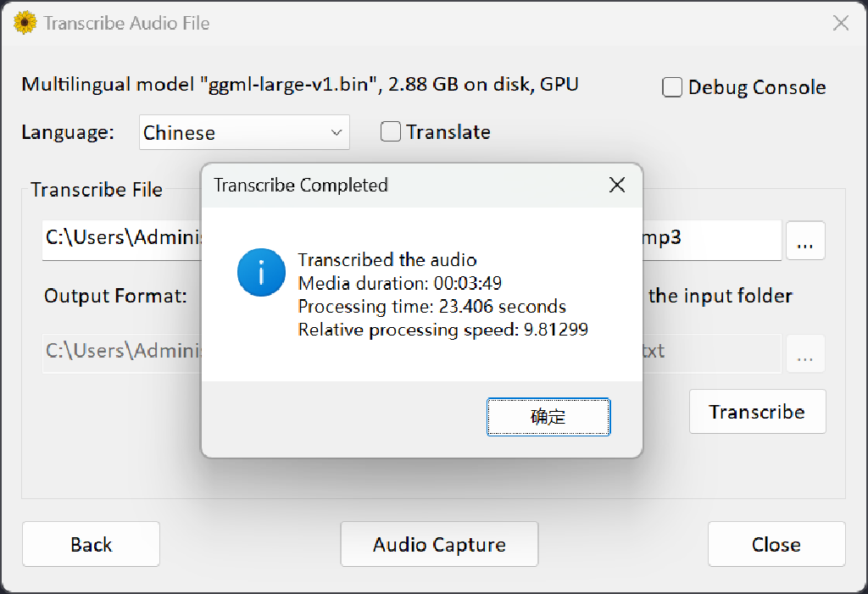Viewport: 868px width, 594px height.
Task: Click the blue information icon in dialog
Action: tap(261, 272)
